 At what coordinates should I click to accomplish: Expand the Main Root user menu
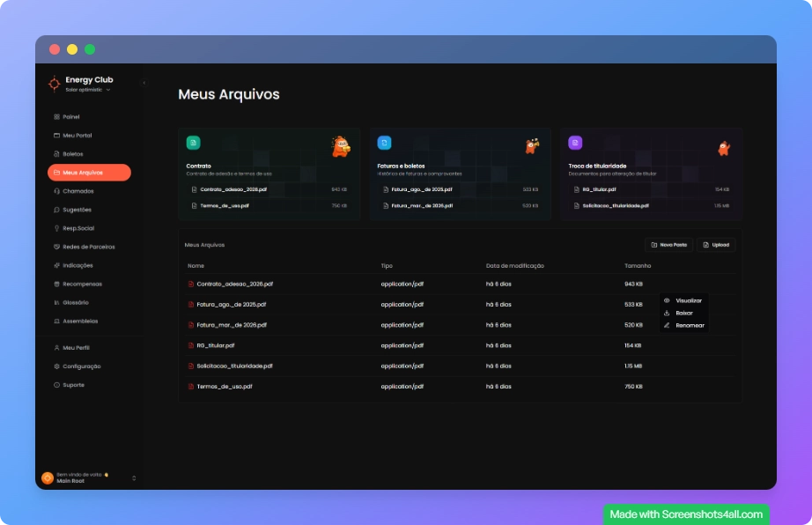[134, 478]
